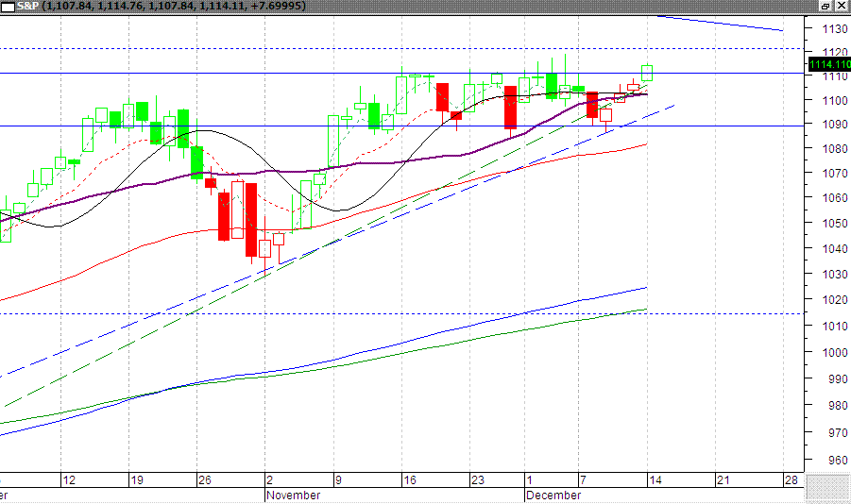Click the green 1114.110 current price label
Image resolution: width=851 pixels, height=504 pixels.
coord(829,64)
